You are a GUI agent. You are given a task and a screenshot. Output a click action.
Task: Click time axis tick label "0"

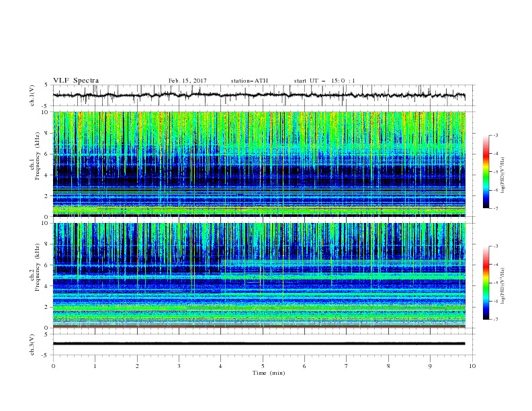(x=53, y=366)
